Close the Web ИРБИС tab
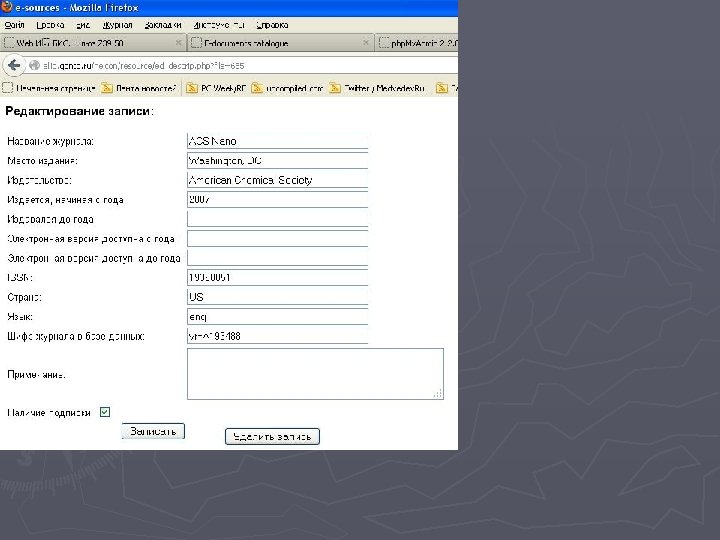Image resolution: width=720 pixels, height=540 pixels. tap(178, 43)
